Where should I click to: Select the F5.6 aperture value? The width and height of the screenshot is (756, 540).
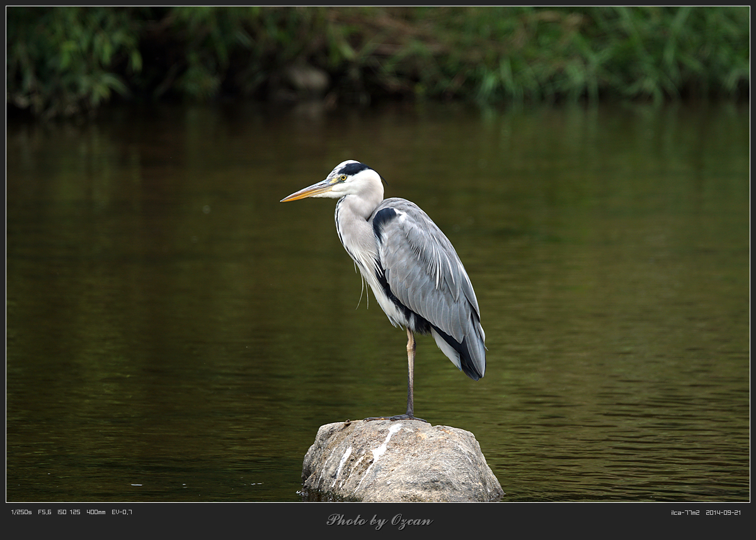point(45,512)
